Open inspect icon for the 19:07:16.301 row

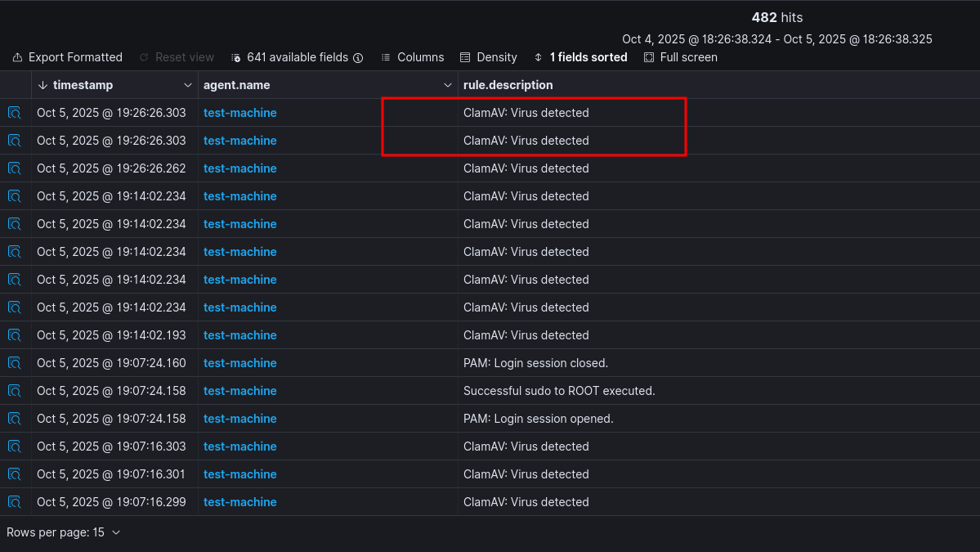coord(15,474)
